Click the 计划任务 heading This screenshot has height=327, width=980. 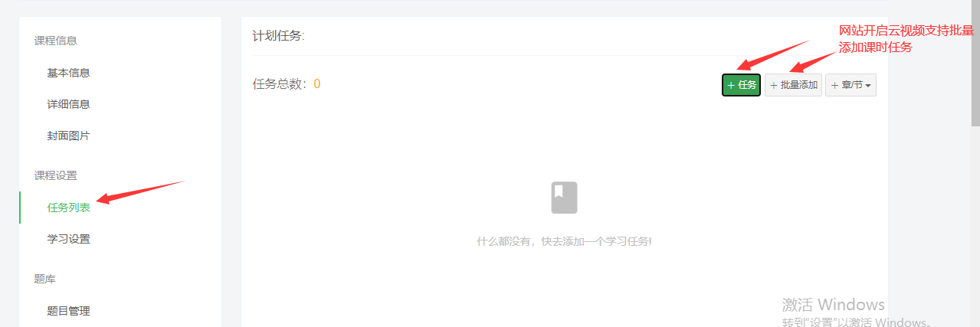click(x=278, y=36)
